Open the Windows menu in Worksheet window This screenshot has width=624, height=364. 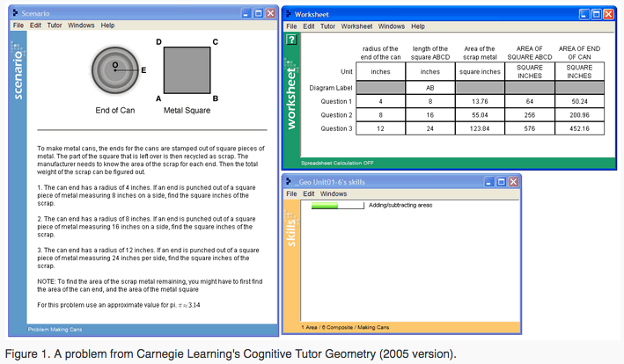[391, 26]
